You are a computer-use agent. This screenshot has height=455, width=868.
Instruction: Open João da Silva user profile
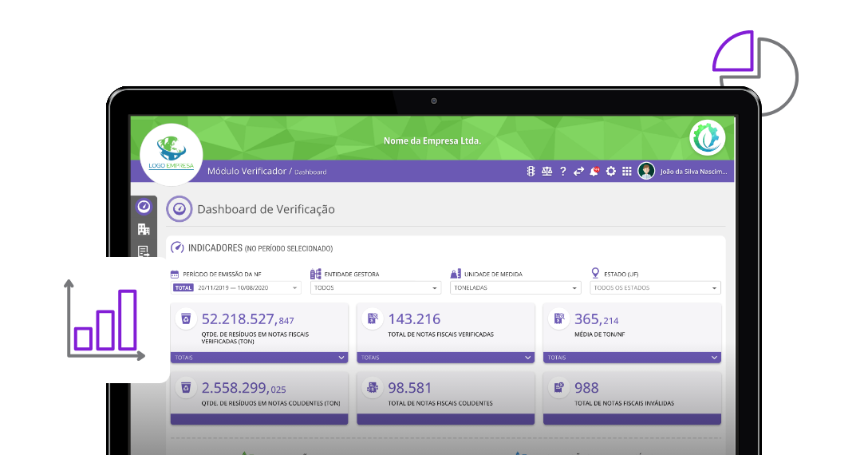point(685,172)
